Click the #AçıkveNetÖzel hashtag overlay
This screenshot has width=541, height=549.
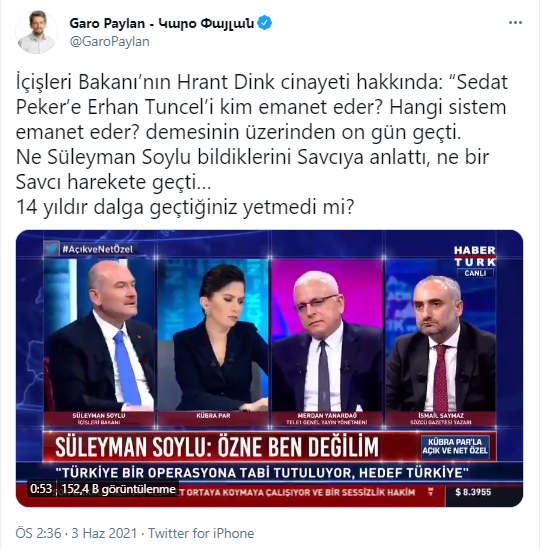(97, 249)
